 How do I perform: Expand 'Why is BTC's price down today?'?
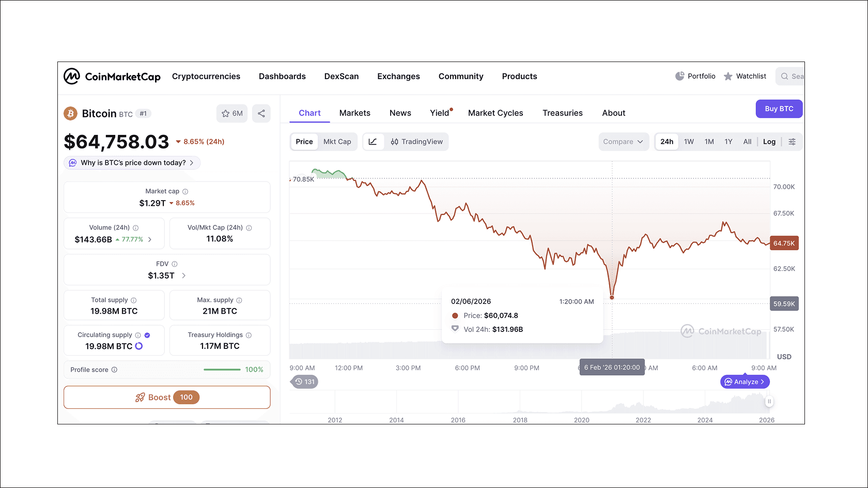[132, 162]
